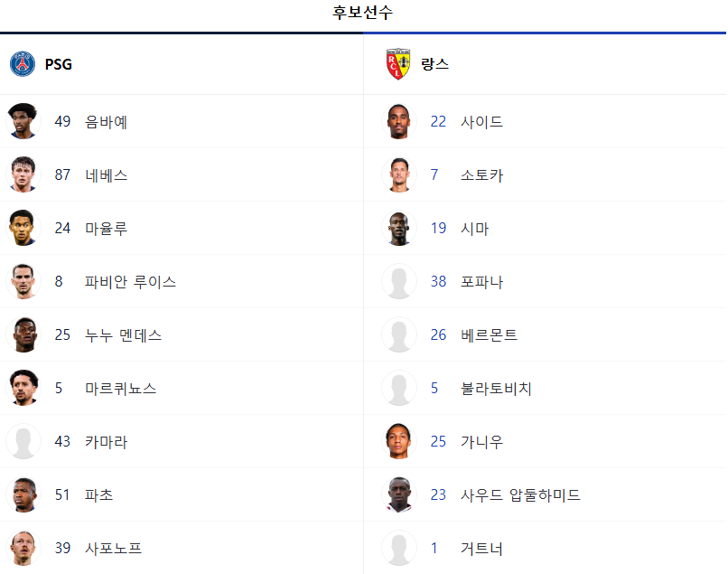Click 거트너 placeholder avatar icon
The image size is (728, 574).
(x=399, y=549)
